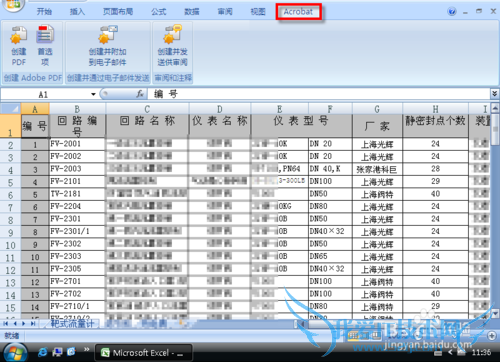Image resolution: width=500 pixels, height=362 pixels.
Task: Expand quick launch overflow chevron
Action: tap(87, 349)
